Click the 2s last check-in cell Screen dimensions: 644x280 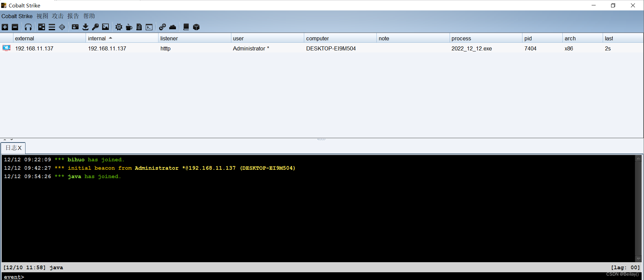coord(608,48)
